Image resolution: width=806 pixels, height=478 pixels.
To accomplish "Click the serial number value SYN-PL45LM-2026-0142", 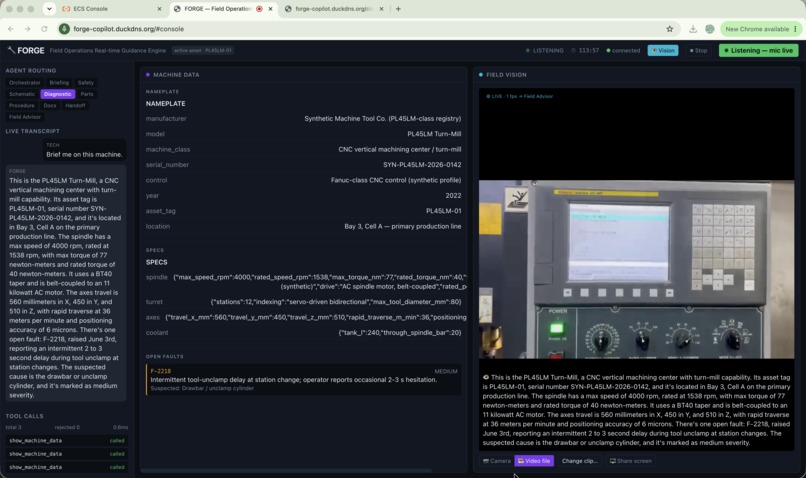I will click(x=422, y=164).
